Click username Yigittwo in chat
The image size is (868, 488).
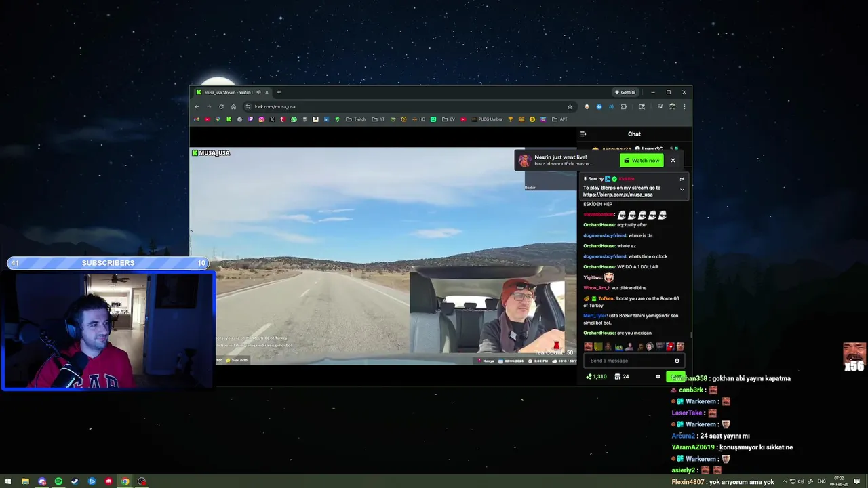pyautogui.click(x=593, y=277)
